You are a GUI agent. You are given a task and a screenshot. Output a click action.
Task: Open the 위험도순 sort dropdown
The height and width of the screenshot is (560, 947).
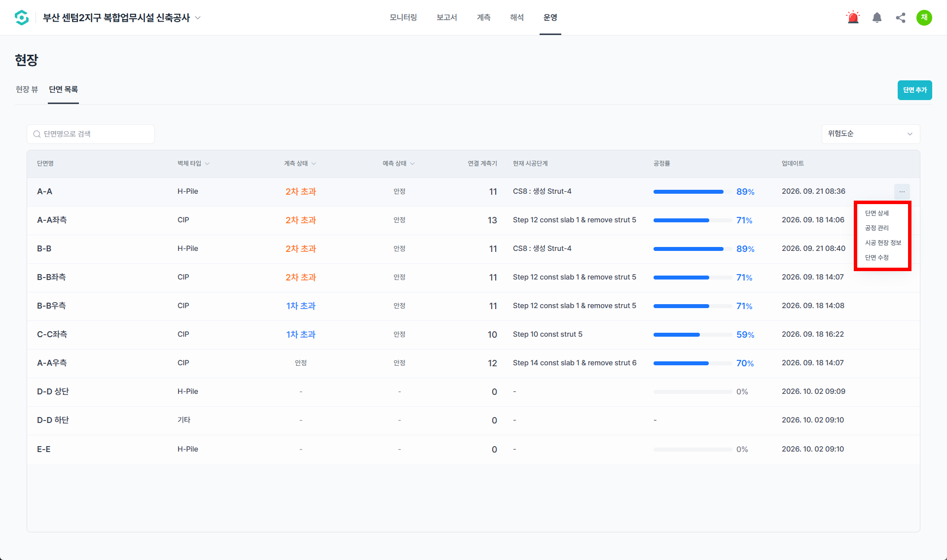(x=871, y=134)
